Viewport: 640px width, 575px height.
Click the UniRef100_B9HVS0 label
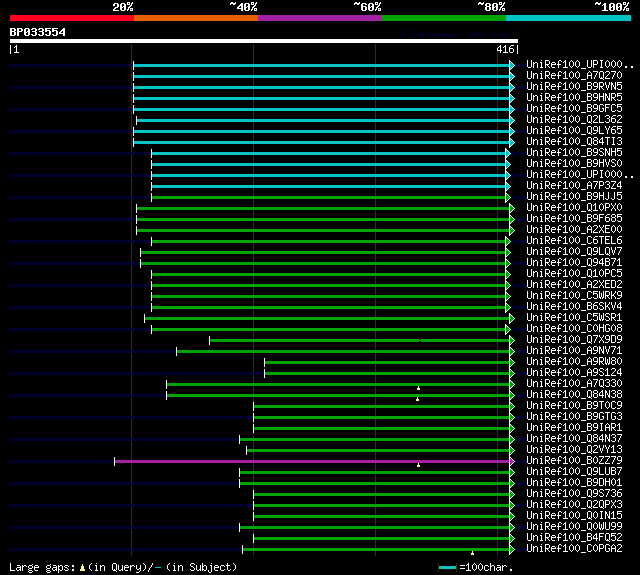click(574, 164)
